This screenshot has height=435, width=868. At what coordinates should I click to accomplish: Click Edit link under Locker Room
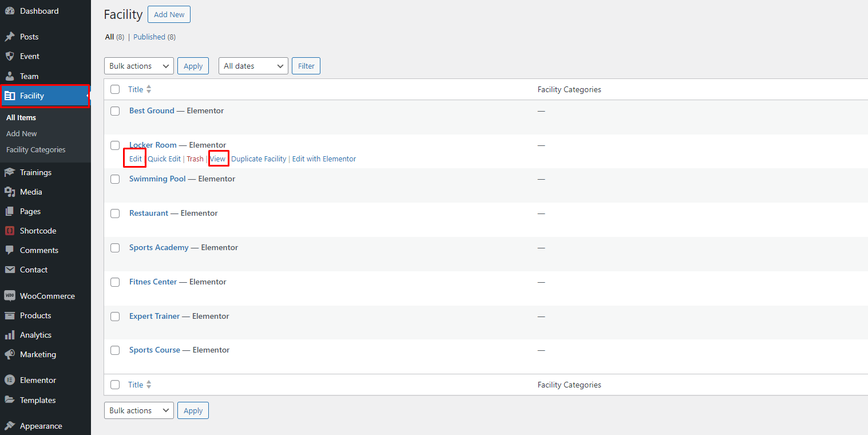(136, 159)
